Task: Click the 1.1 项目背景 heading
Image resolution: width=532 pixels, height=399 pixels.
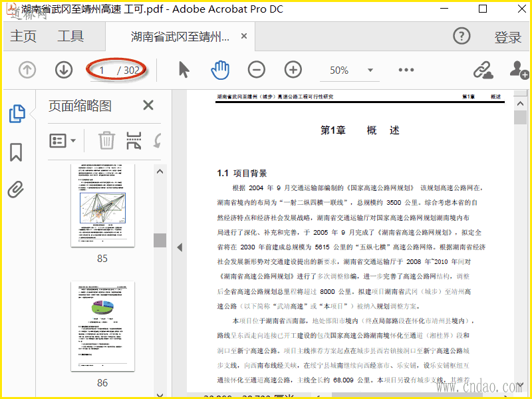Action: (242, 174)
